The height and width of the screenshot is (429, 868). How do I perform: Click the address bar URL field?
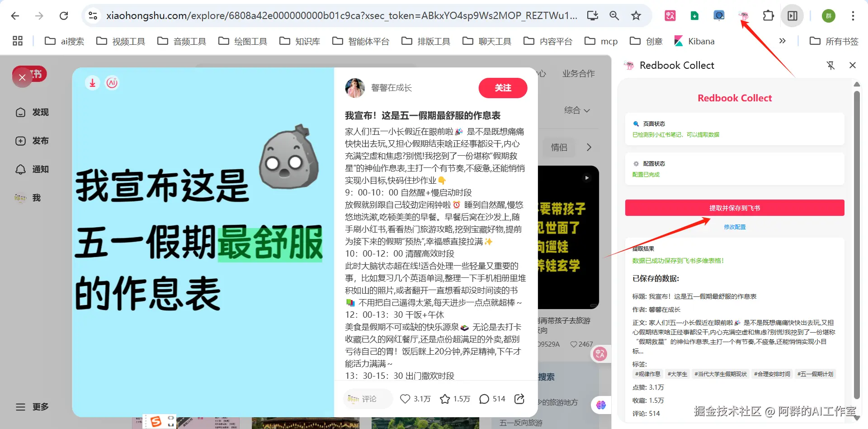click(341, 16)
